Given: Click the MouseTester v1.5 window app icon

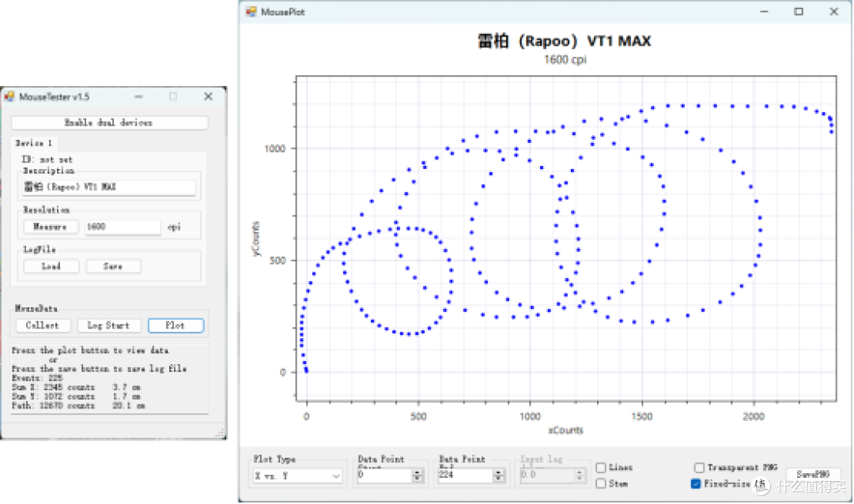Looking at the screenshot, I should [9, 97].
